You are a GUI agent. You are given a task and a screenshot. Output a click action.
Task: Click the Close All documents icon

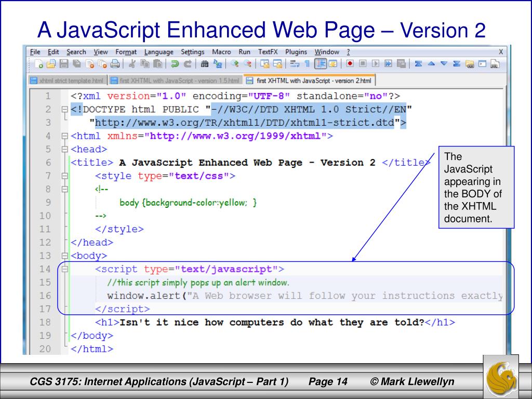tap(102, 63)
